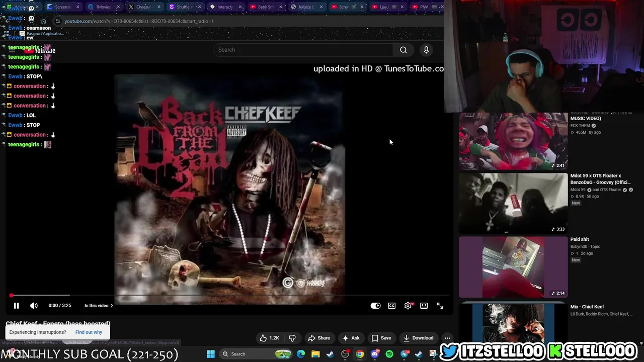The height and width of the screenshot is (362, 644).
Task: Open File Explorer from the taskbar
Action: (x=315, y=354)
